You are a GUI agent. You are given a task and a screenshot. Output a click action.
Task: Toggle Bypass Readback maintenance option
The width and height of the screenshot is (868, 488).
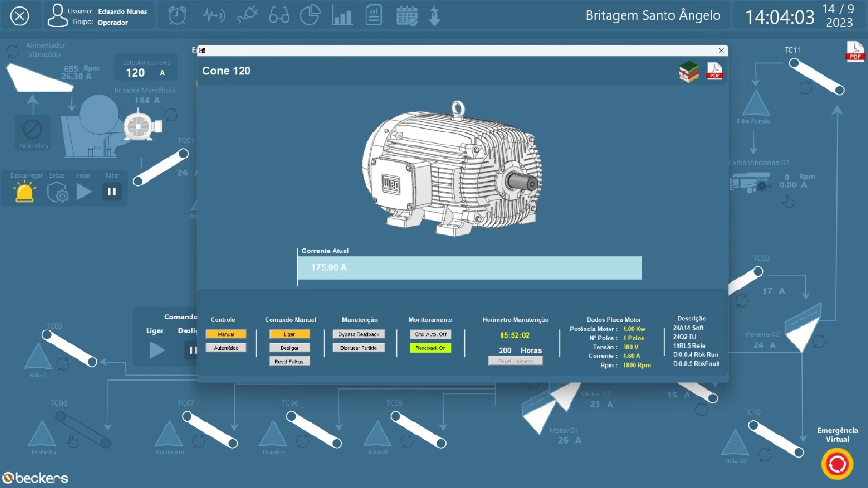pos(359,334)
